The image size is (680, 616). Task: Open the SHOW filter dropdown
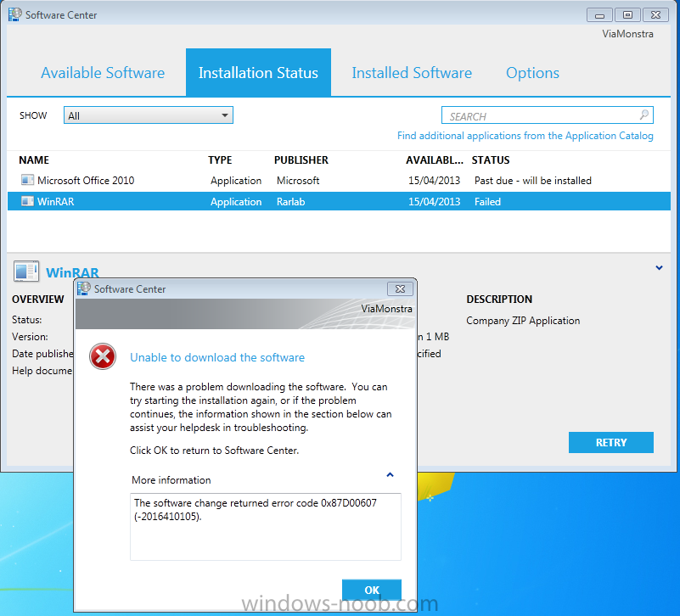[149, 115]
